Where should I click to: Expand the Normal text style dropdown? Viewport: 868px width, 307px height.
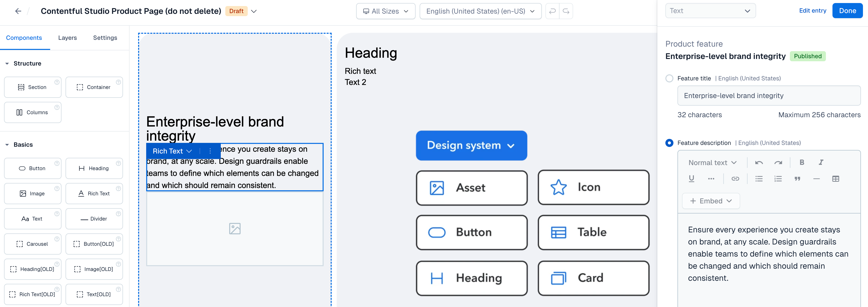pyautogui.click(x=712, y=163)
